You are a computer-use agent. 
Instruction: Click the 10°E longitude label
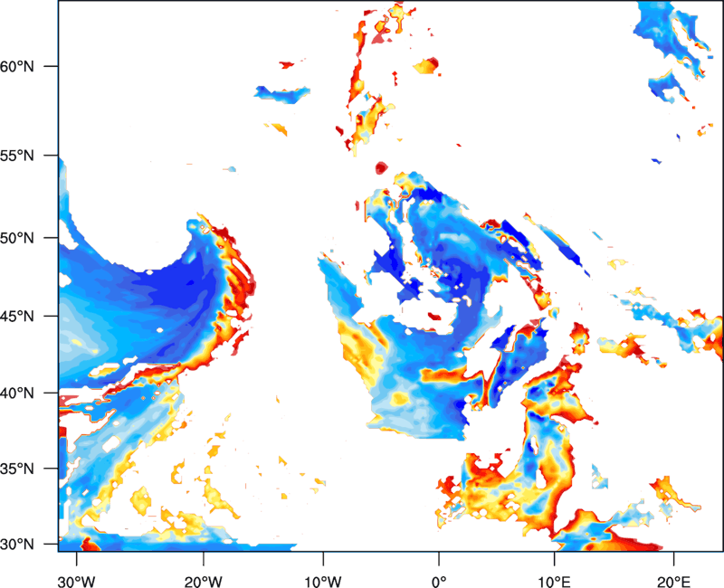[554, 582]
